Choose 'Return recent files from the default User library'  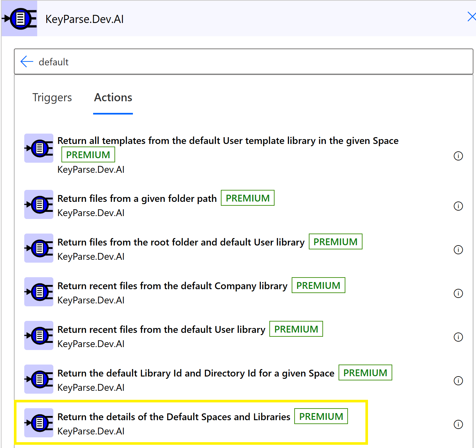point(161,330)
